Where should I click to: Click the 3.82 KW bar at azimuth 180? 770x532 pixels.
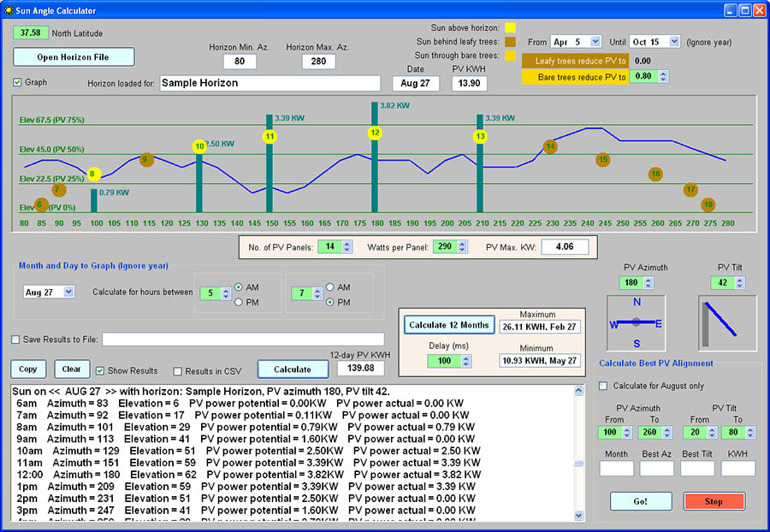click(375, 157)
